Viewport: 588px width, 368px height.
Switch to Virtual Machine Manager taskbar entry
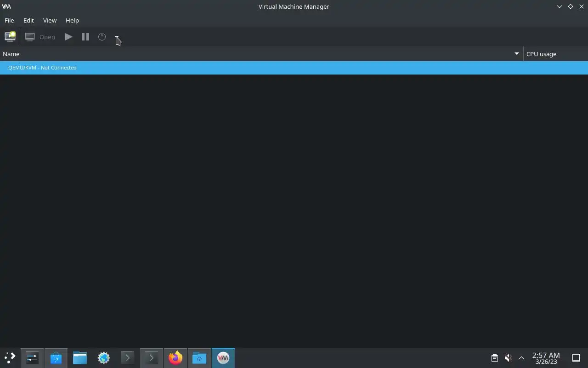[223, 358]
